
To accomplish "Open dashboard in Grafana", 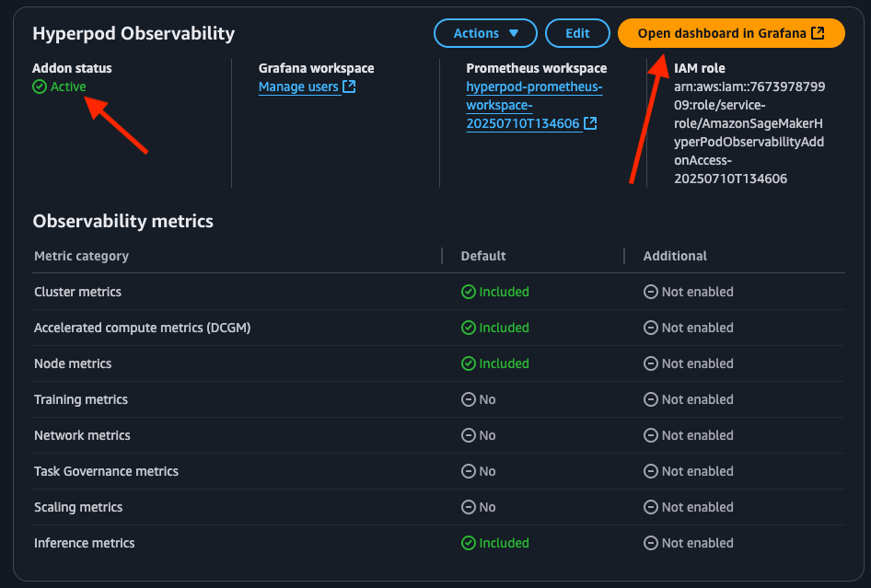I will [x=730, y=33].
